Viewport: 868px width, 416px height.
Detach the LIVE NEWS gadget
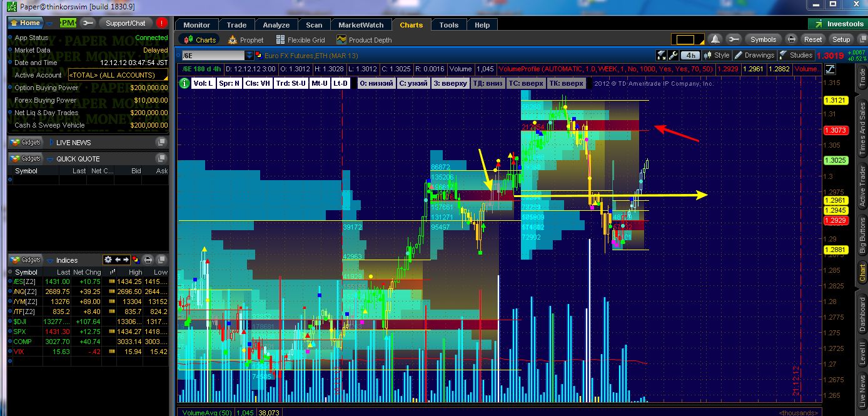click(162, 142)
